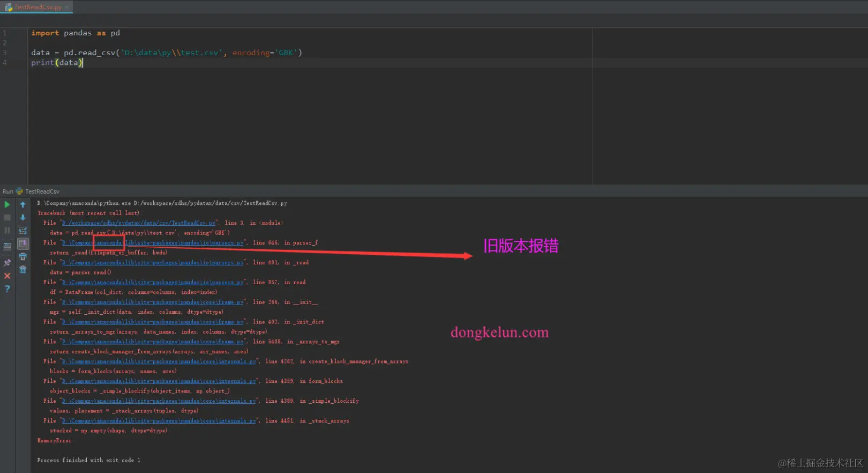Open the internals.py link for line 4451
This screenshot has width=868, height=473.
pyautogui.click(x=159, y=421)
